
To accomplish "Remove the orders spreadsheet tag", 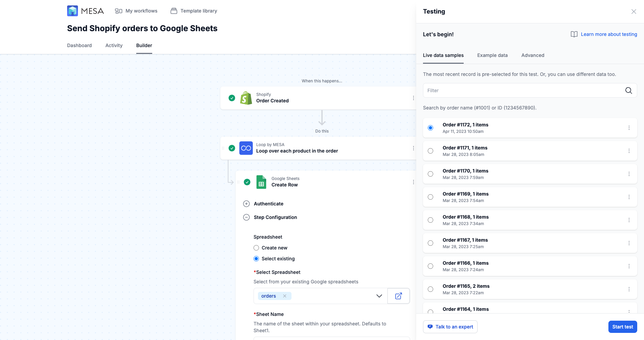I will point(285,296).
